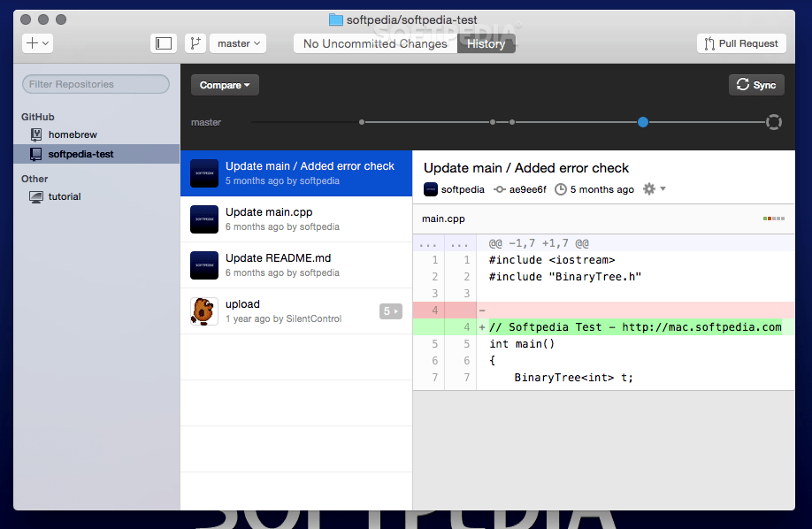Screen dimensions: 812x529
Task: Switch to No Uncommitted Changes tab
Action: pos(375,43)
